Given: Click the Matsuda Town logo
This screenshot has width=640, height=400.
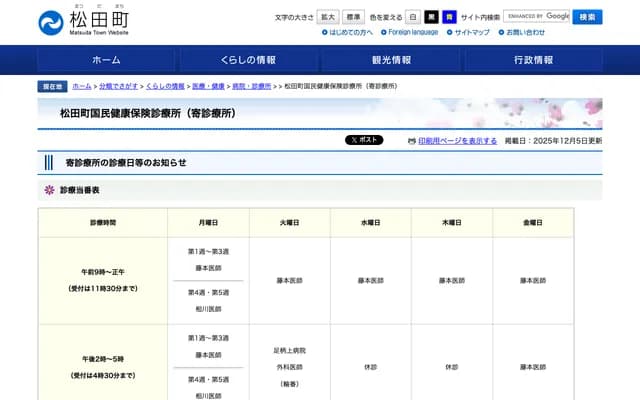Looking at the screenshot, I should (x=83, y=21).
